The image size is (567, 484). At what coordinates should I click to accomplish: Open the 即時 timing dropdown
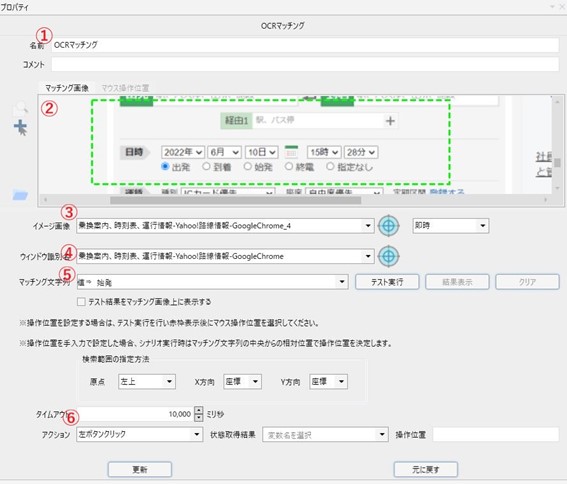click(x=482, y=226)
